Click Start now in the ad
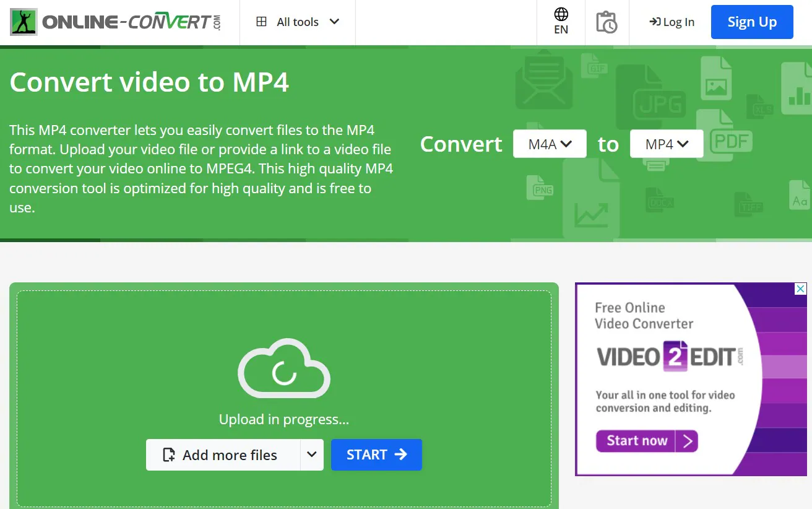 [647, 441]
